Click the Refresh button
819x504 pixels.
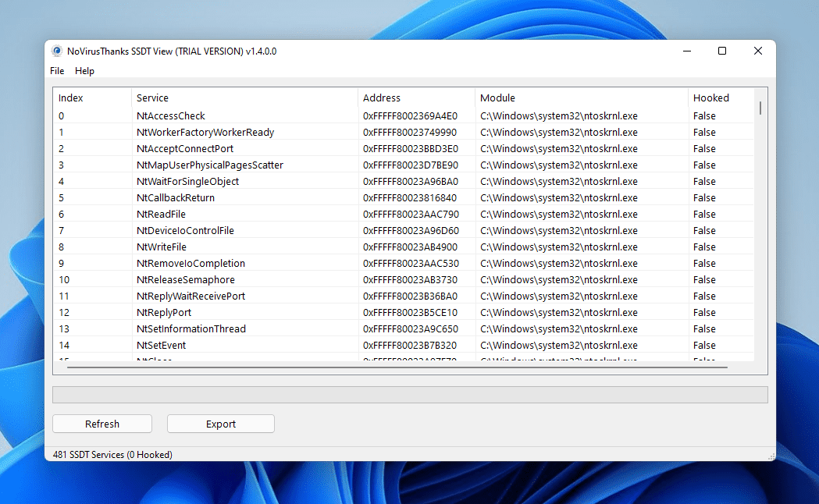[102, 424]
